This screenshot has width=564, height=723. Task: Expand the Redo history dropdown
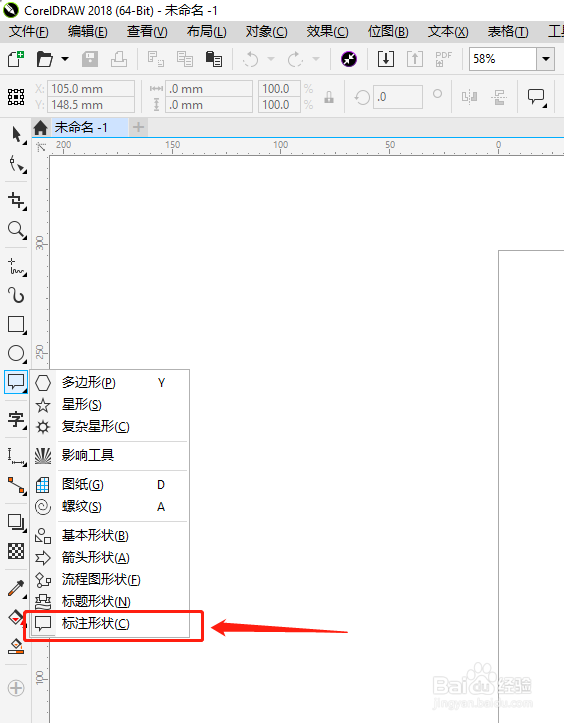pos(316,59)
